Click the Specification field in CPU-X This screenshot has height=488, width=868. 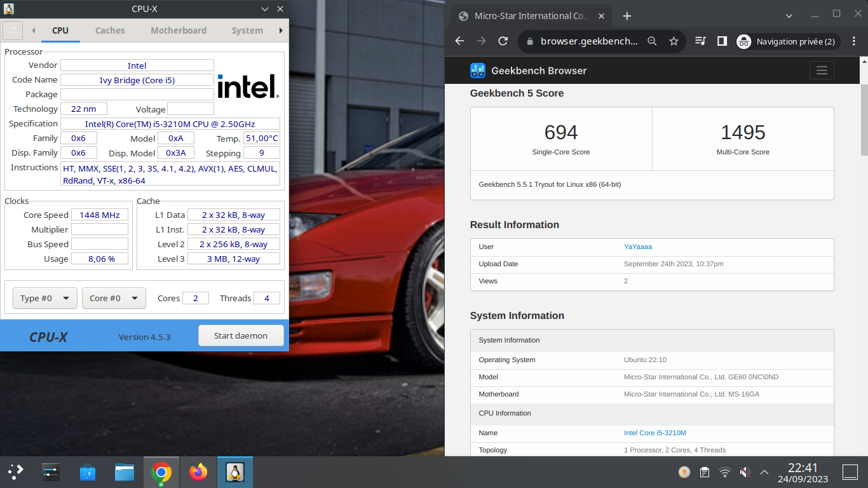point(170,124)
